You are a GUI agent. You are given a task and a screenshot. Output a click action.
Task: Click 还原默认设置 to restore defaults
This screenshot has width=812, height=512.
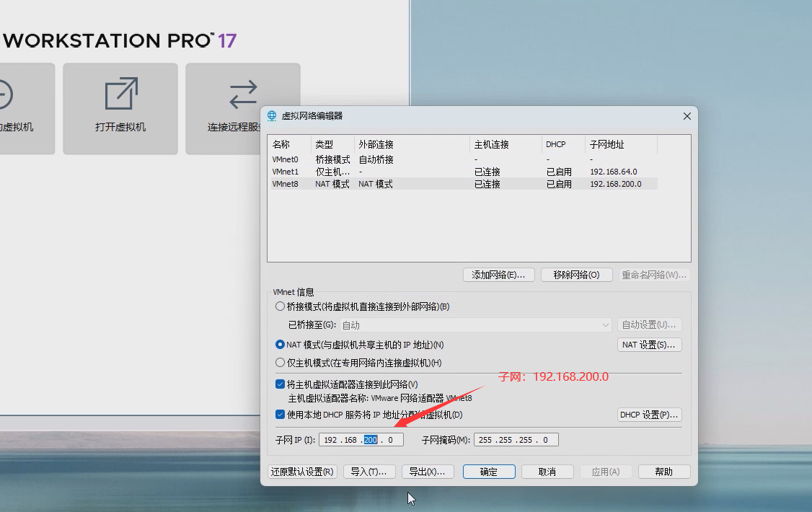(x=302, y=472)
